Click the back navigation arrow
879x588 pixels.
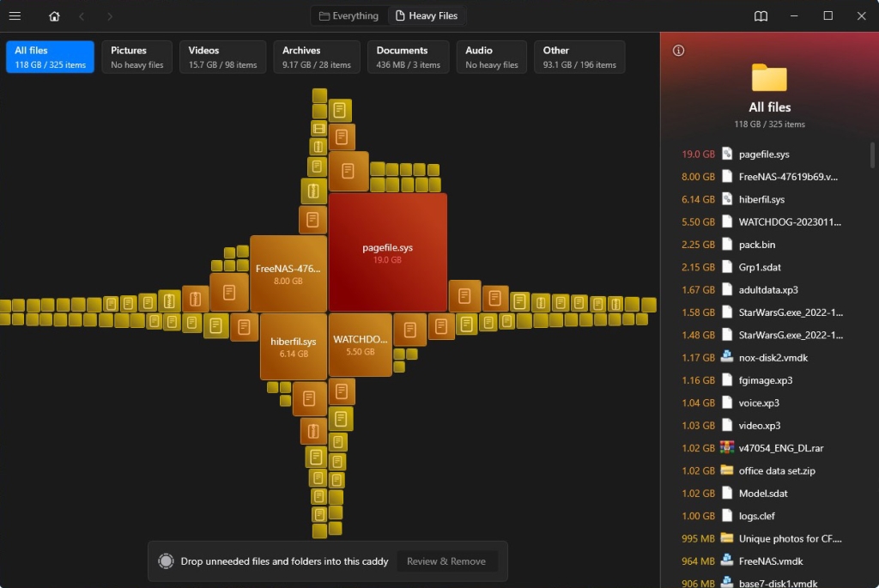(82, 15)
